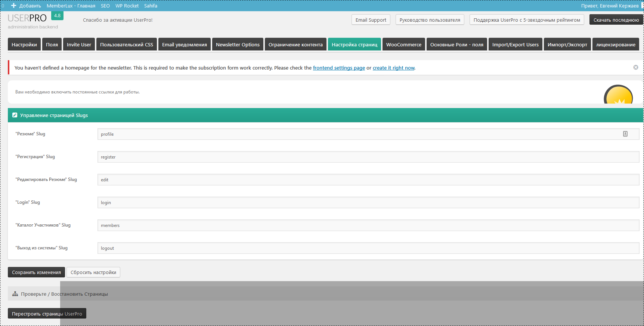Go to the Email уведомления tab
The width and height of the screenshot is (644, 326).
pos(185,44)
